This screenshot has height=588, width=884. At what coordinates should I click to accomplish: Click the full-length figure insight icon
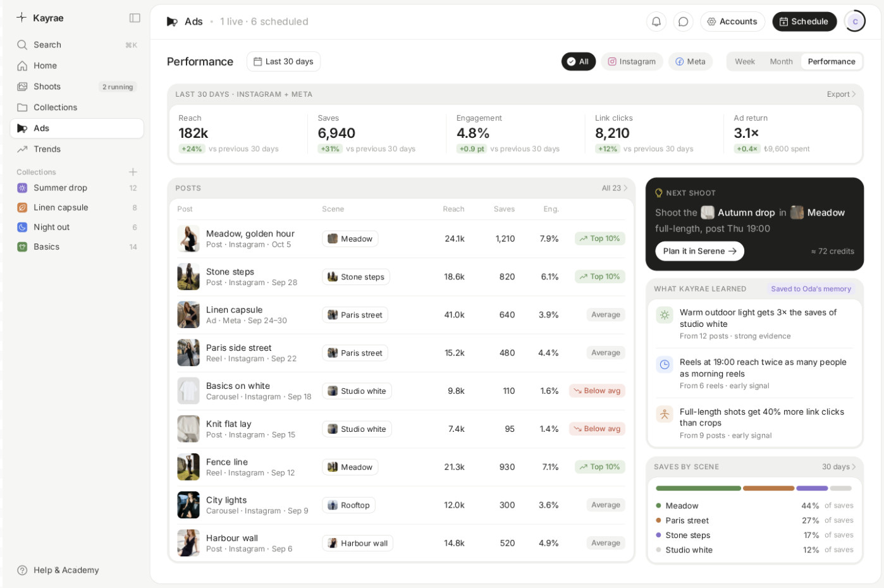click(x=665, y=414)
